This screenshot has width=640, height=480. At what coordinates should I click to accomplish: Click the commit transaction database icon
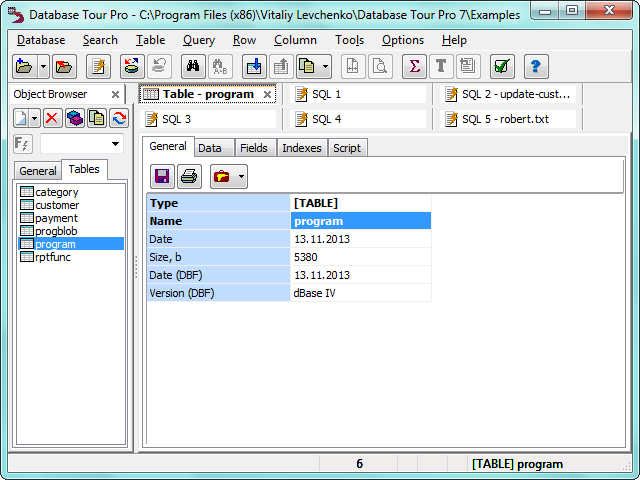pos(132,66)
